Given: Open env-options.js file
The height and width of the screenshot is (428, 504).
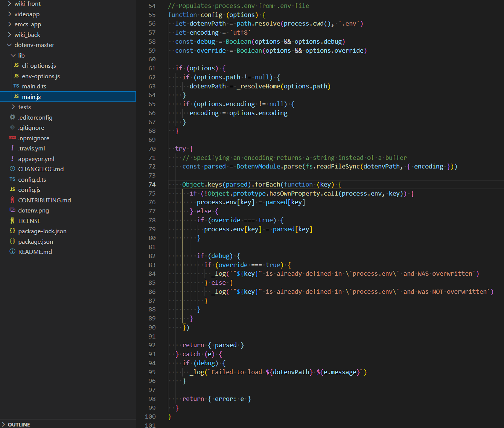Looking at the screenshot, I should click(41, 76).
